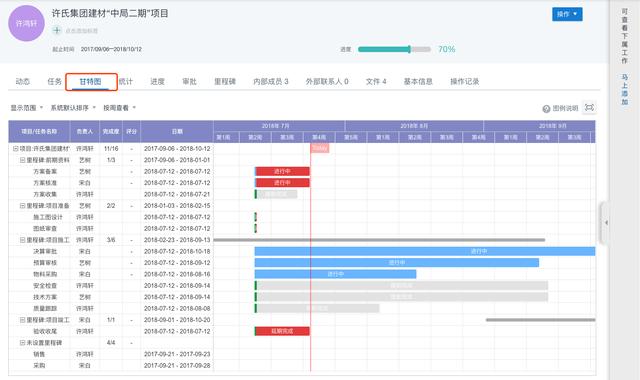The width and height of the screenshot is (640, 380).
Task: Switch to the 进度 tab
Action: [157, 82]
